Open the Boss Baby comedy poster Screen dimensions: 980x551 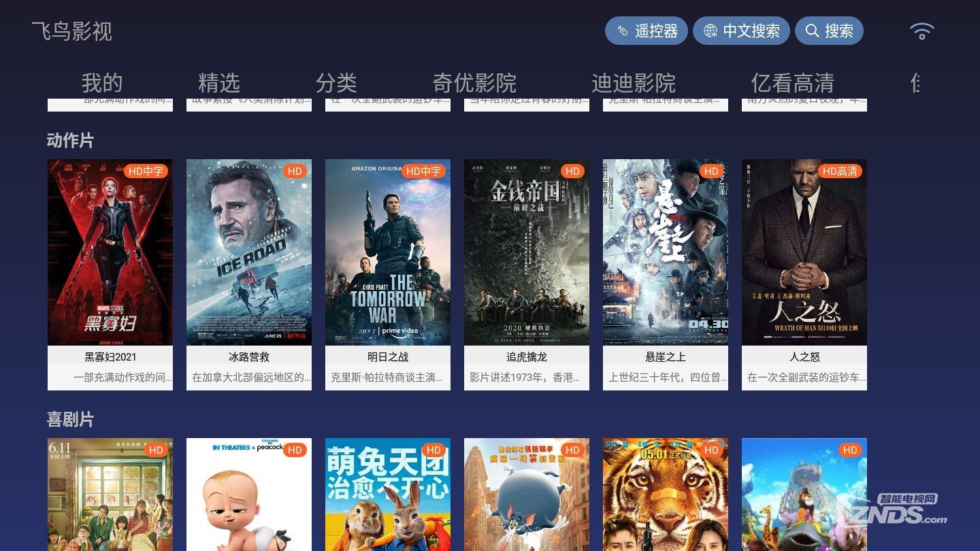[249, 495]
